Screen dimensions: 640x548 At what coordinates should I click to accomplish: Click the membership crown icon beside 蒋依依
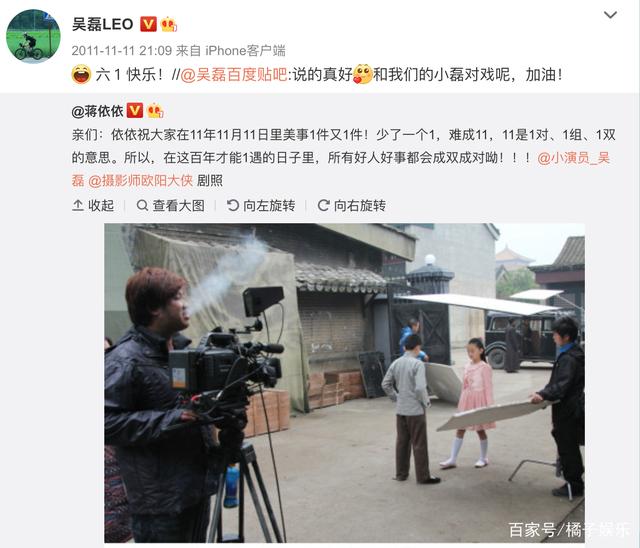pyautogui.click(x=155, y=111)
